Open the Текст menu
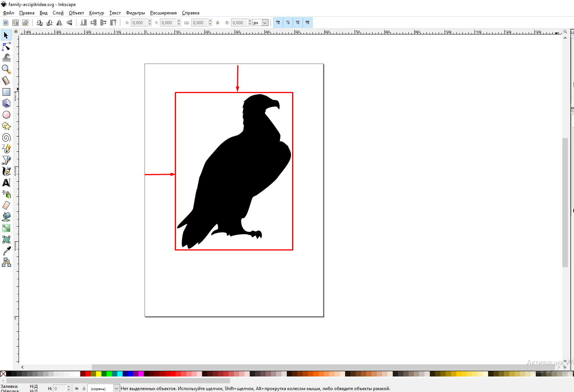Viewport: 574px width, 392px height. 115,13
